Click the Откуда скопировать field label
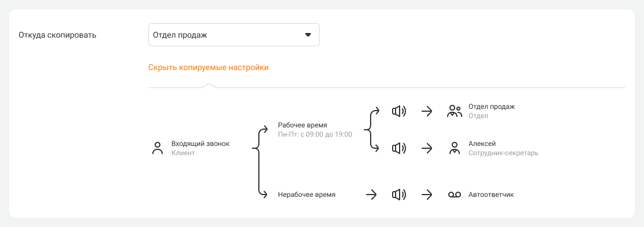Image resolution: width=644 pixels, height=227 pixels. click(x=57, y=35)
